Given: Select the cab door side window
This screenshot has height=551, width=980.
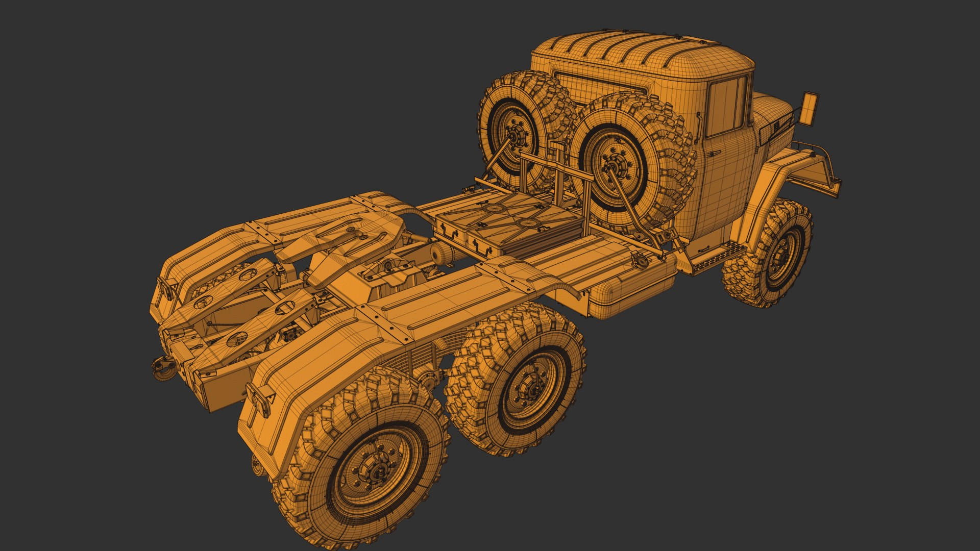Looking at the screenshot, I should click(x=728, y=107).
